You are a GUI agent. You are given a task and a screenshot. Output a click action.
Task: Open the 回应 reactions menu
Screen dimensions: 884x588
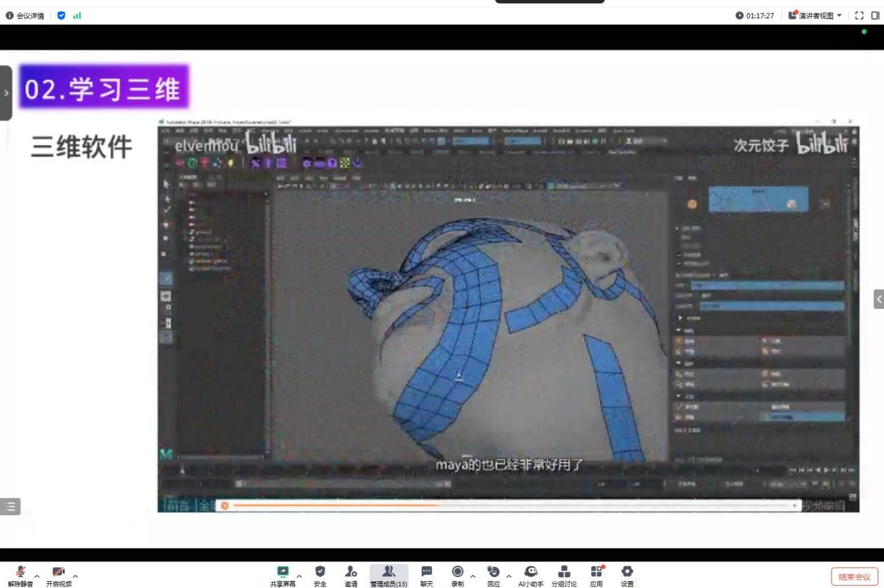[493, 575]
